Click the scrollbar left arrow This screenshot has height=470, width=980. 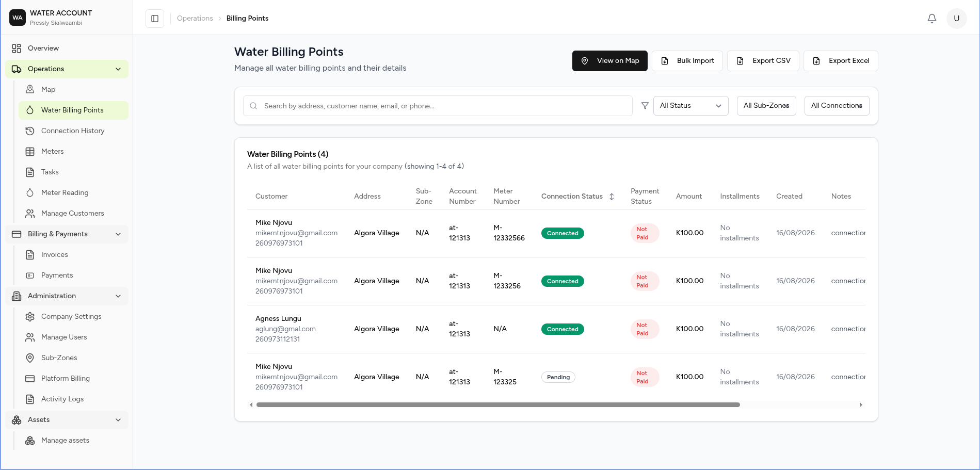tap(251, 405)
